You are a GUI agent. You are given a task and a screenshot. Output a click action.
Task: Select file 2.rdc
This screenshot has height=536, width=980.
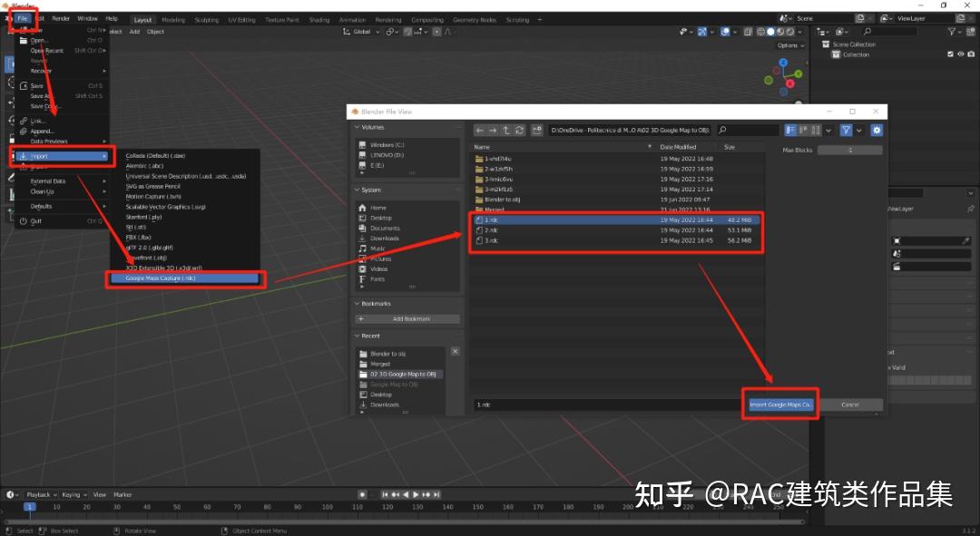tap(616, 229)
